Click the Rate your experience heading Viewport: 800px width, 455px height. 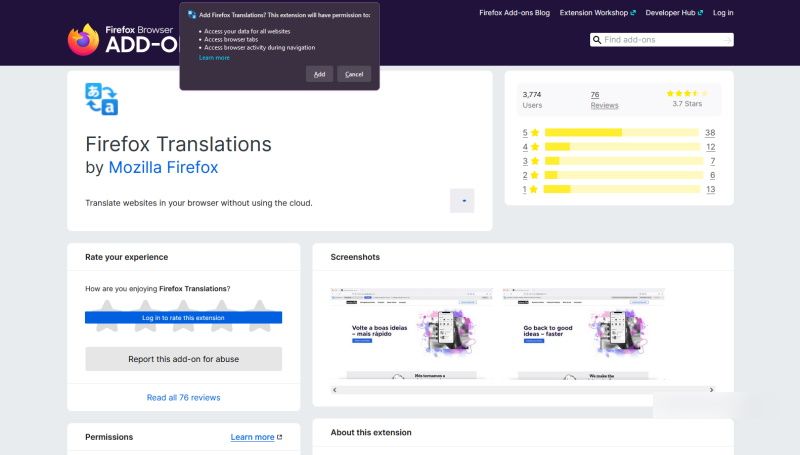[127, 257]
